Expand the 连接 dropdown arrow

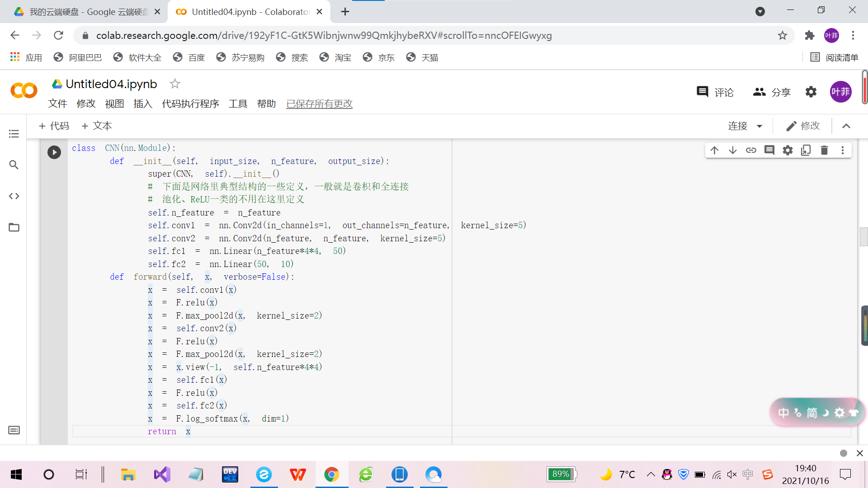tap(759, 126)
